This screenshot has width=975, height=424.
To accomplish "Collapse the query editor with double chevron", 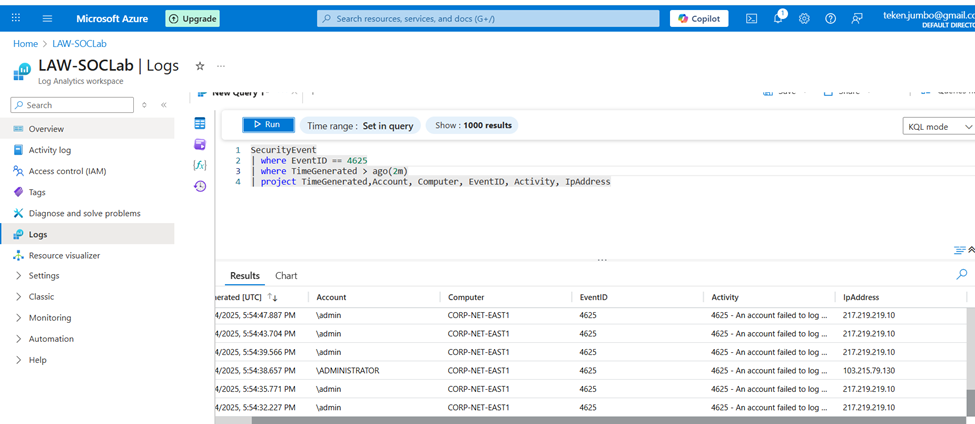I will click(971, 250).
